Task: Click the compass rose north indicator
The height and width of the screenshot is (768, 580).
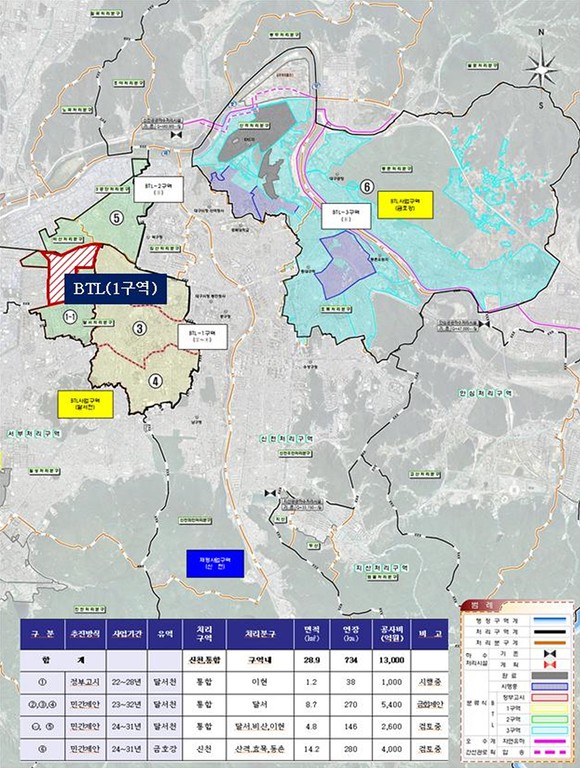Action: click(x=541, y=32)
